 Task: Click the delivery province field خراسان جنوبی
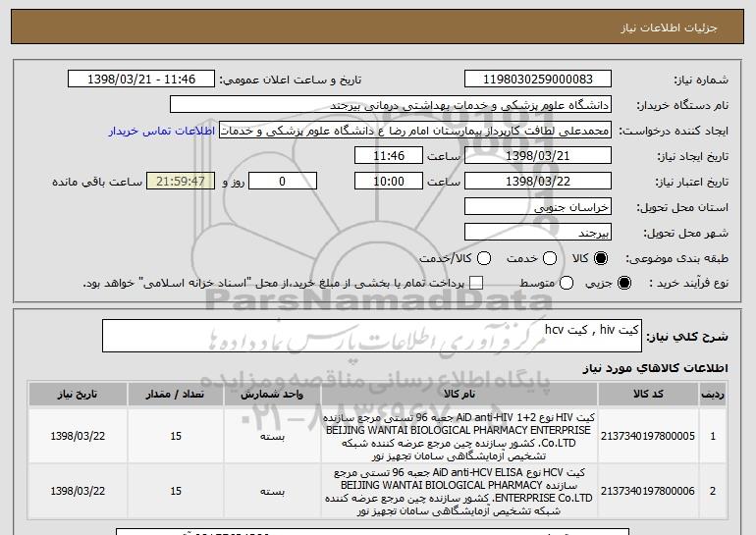tap(538, 207)
